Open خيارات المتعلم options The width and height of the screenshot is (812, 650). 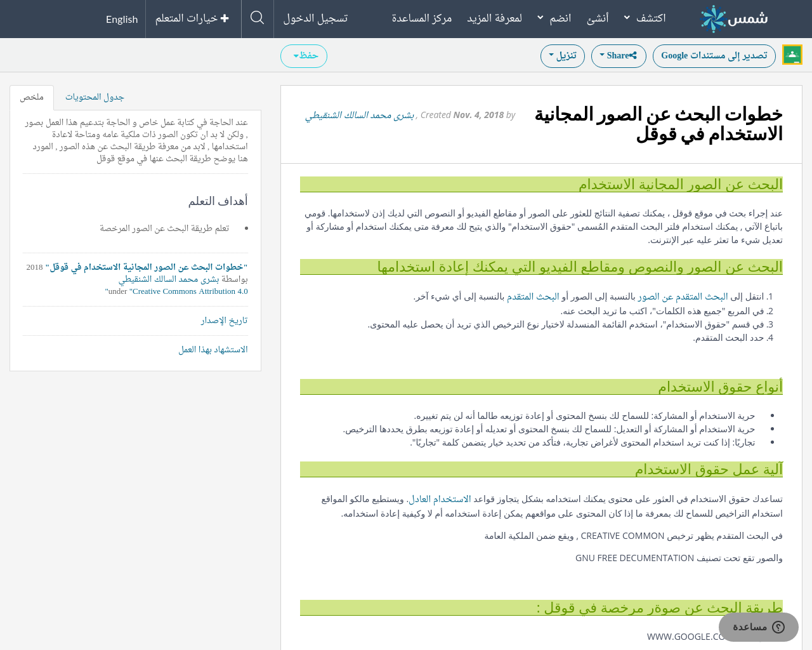point(192,18)
